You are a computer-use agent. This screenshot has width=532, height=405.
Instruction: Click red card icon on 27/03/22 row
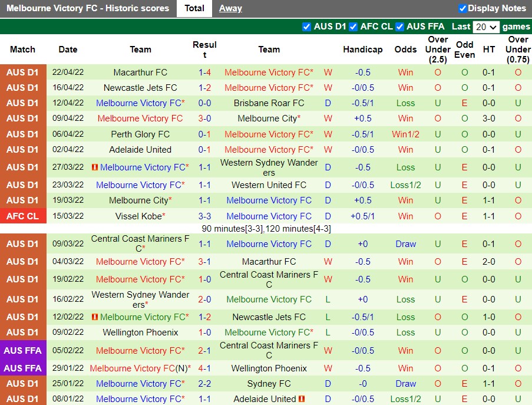point(95,167)
